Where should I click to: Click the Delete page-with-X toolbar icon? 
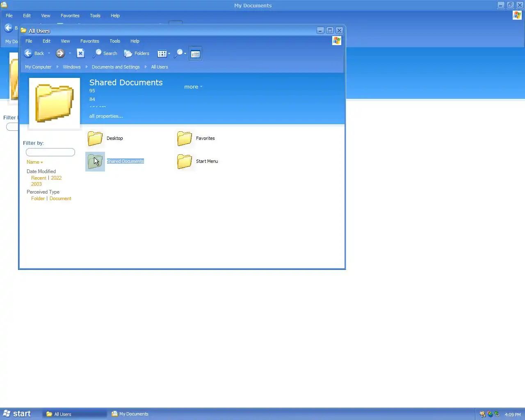click(x=81, y=53)
